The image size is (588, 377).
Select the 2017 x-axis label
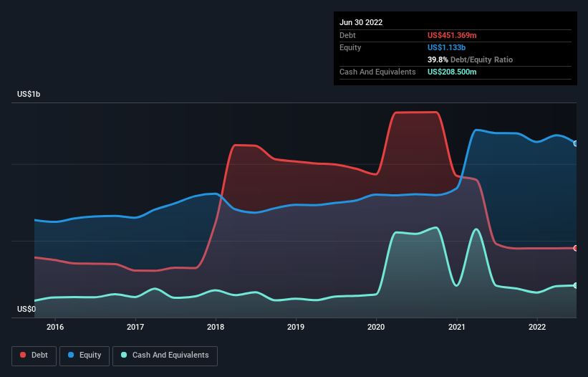tap(135, 327)
